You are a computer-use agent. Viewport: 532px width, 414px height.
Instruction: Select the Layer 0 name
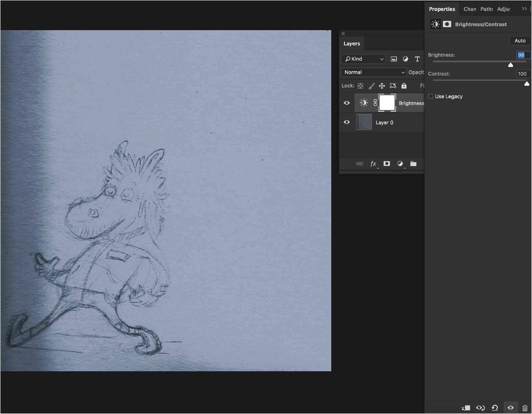tap(384, 123)
